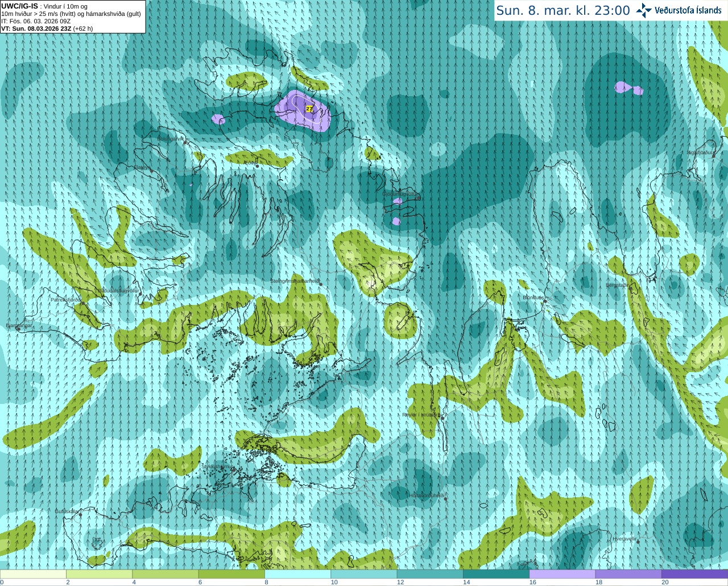Select the 2–4 legend color swatch
This screenshot has width=728, height=586.
click(x=99, y=574)
